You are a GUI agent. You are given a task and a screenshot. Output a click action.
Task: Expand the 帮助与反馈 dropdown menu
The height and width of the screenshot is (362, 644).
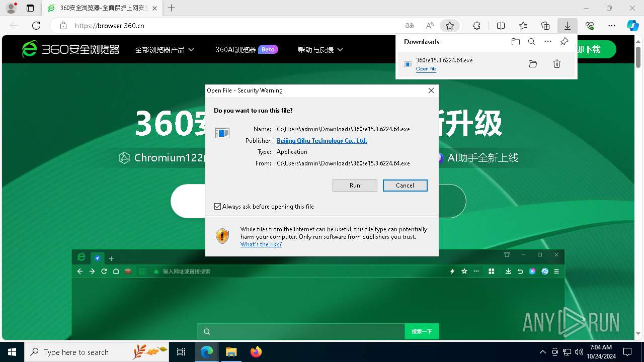point(320,50)
